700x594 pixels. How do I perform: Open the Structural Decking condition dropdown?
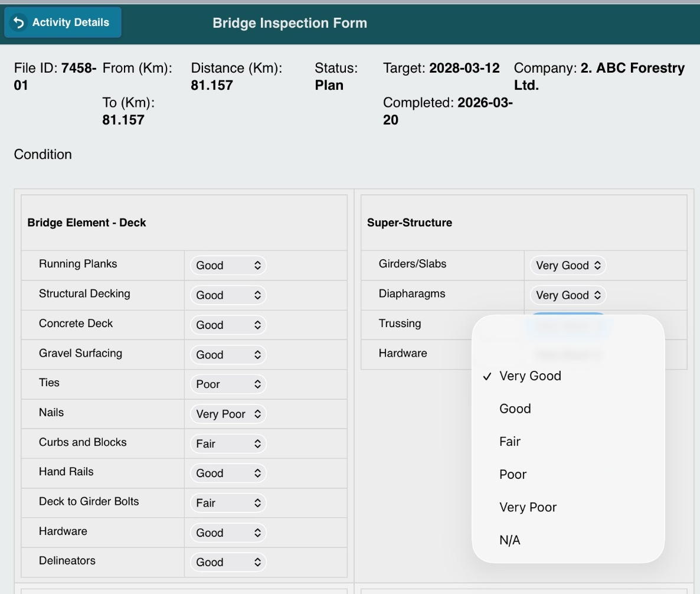coord(228,295)
